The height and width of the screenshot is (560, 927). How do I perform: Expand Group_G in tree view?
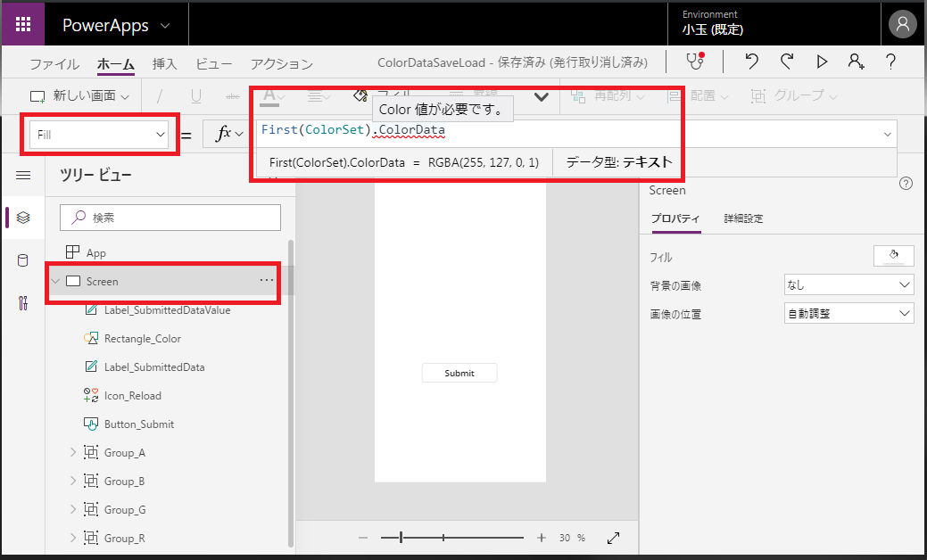coord(73,509)
